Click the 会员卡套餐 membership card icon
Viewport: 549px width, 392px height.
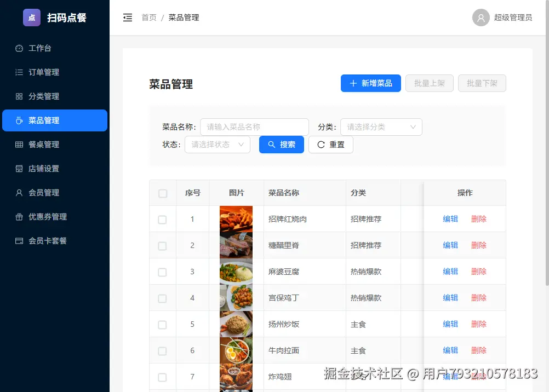click(20, 241)
